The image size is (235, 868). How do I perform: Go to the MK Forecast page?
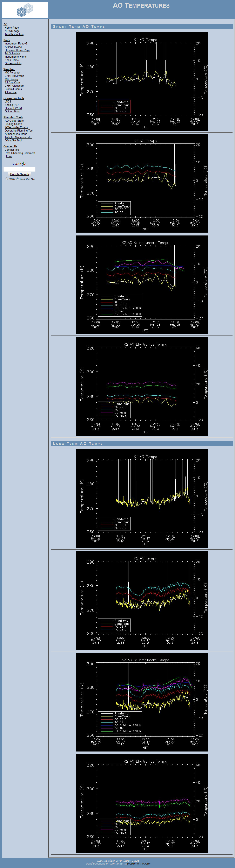point(12,72)
